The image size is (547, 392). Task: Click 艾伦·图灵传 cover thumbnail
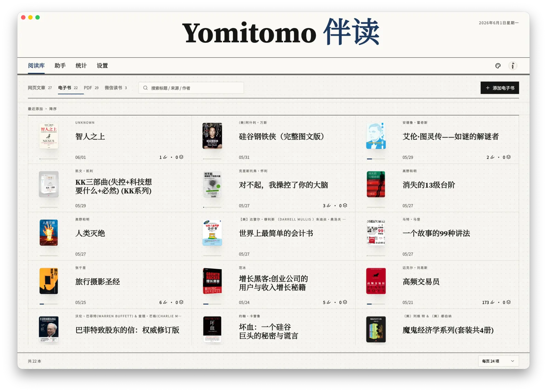[x=376, y=136]
